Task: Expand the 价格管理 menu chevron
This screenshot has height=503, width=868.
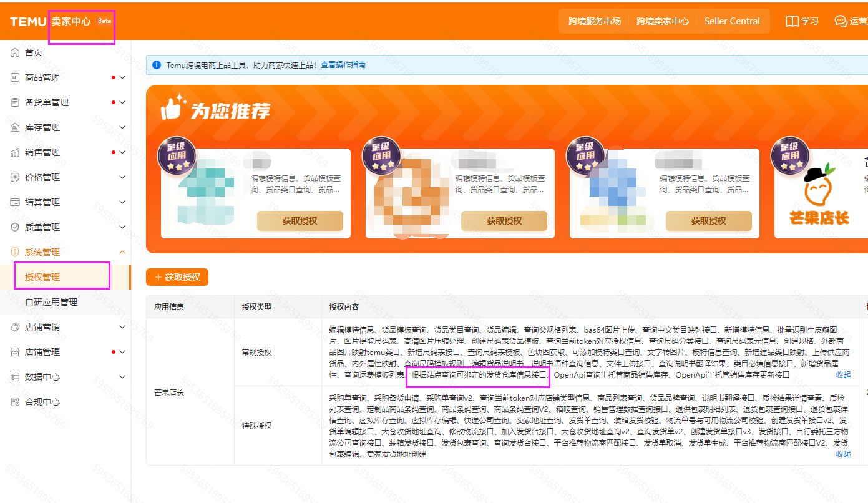Action: point(122,177)
